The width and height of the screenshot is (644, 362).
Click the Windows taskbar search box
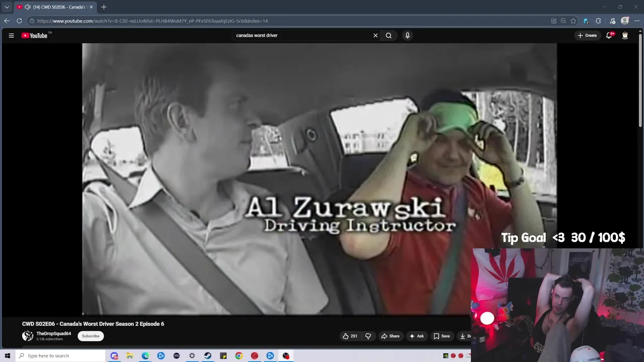pyautogui.click(x=59, y=355)
